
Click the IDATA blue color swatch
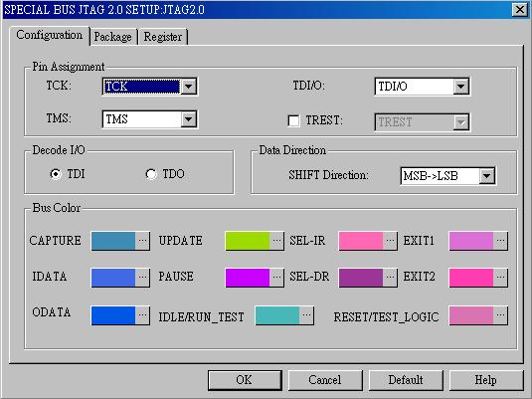click(x=113, y=278)
